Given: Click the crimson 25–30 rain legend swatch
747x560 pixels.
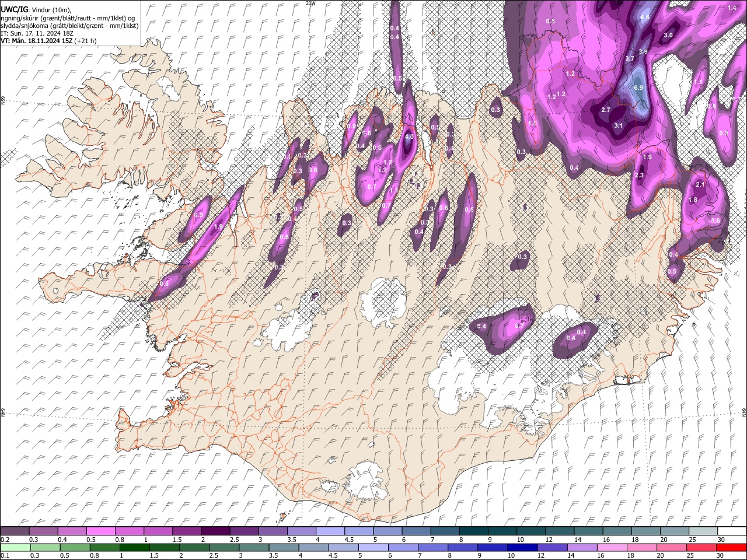Looking at the screenshot, I should point(701,547).
